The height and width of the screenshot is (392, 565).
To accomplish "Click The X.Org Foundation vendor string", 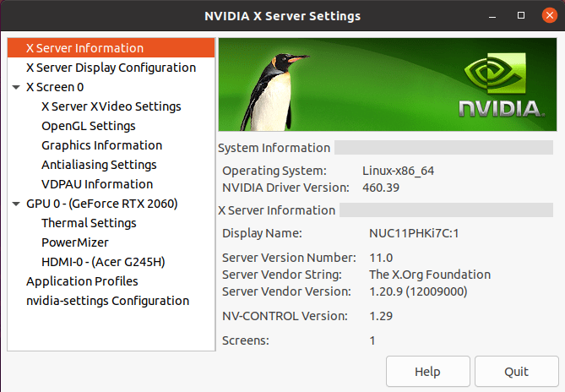I will (x=430, y=275).
